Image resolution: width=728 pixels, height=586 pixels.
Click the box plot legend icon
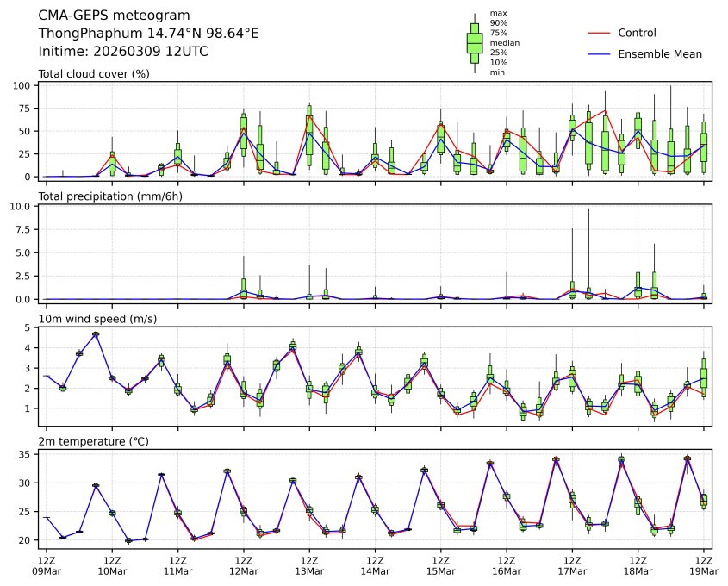pos(474,43)
